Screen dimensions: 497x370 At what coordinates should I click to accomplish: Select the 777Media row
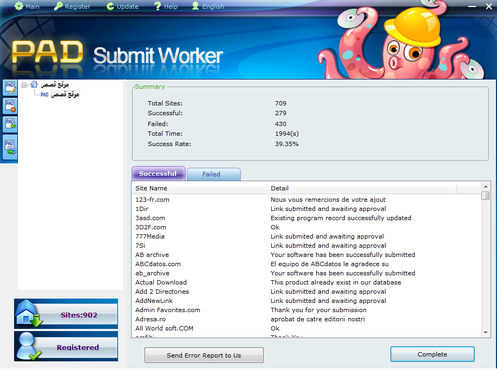[307, 236]
